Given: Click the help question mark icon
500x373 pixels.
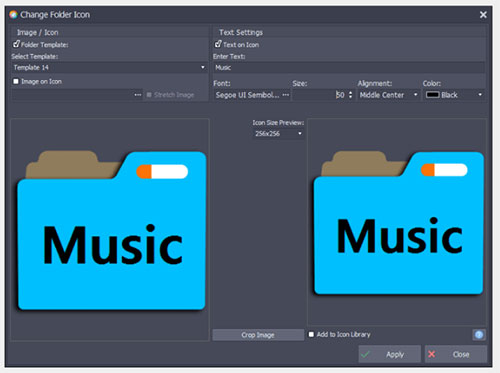Looking at the screenshot, I should point(479,335).
